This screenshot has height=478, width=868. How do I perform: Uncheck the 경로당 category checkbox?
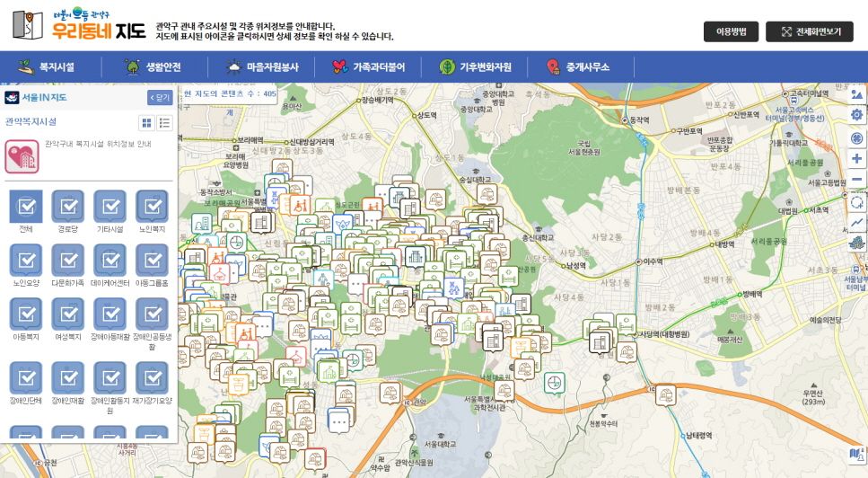[x=67, y=207]
